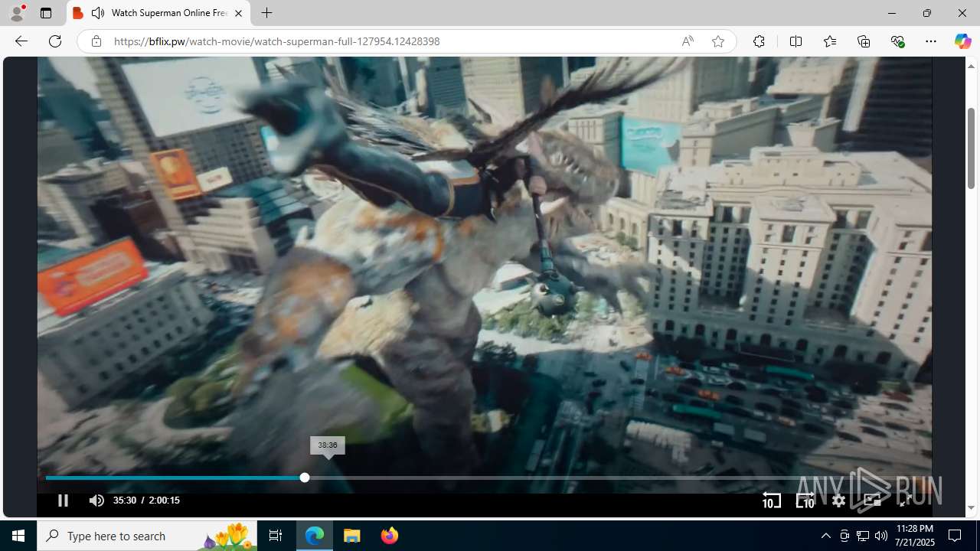Image resolution: width=980 pixels, height=551 pixels.
Task: Open Collections panel
Action: 864,41
